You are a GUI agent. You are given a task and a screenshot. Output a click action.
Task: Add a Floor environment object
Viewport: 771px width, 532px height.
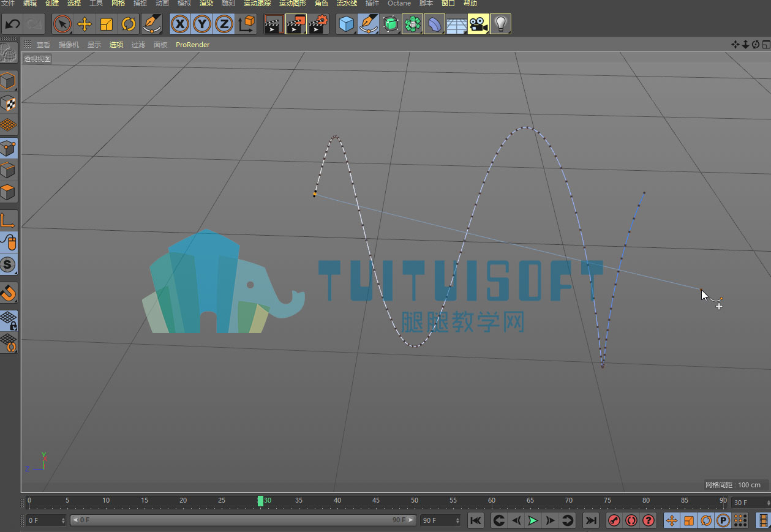point(456,24)
